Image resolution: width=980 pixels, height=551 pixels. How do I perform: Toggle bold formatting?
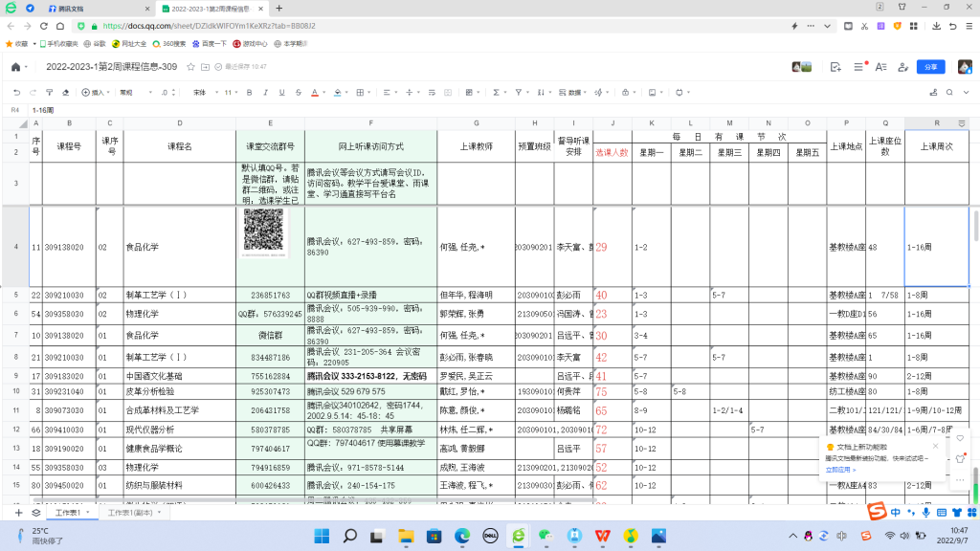tap(249, 93)
